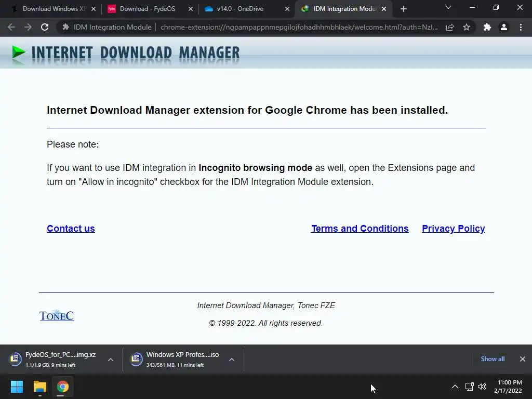Open the Chrome profile menu
This screenshot has height=399, width=532.
(504, 27)
